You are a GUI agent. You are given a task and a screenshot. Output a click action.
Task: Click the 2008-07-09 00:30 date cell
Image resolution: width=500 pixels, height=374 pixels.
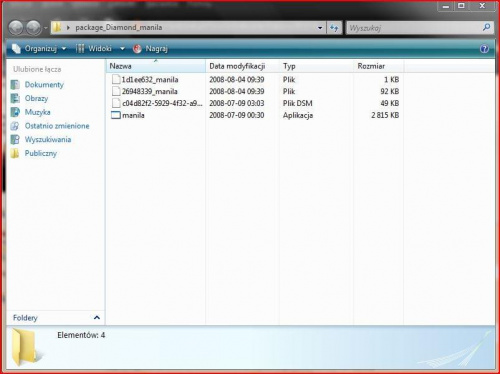coord(237,115)
